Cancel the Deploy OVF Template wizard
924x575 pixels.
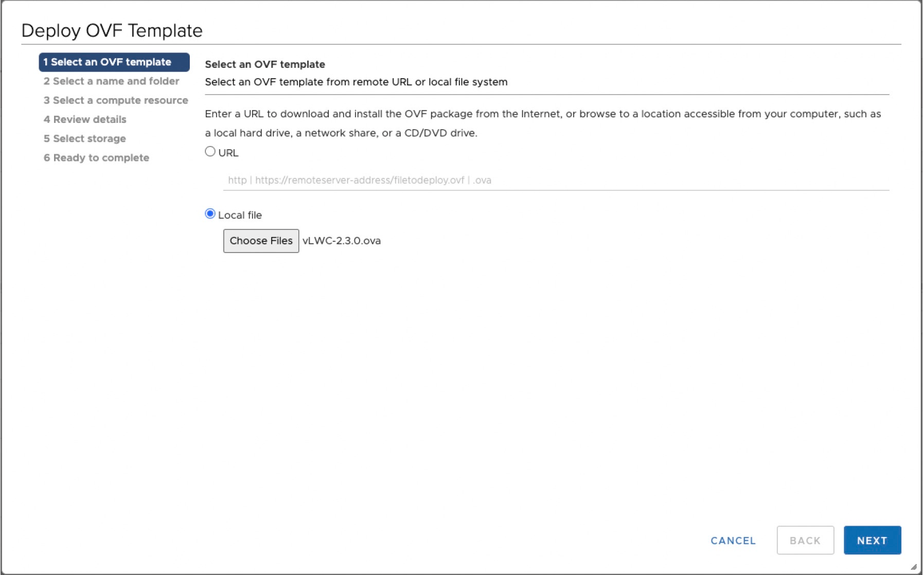coord(733,541)
